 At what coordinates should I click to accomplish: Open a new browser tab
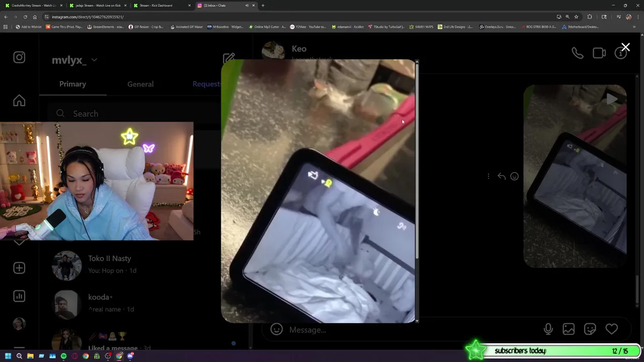pyautogui.click(x=263, y=6)
